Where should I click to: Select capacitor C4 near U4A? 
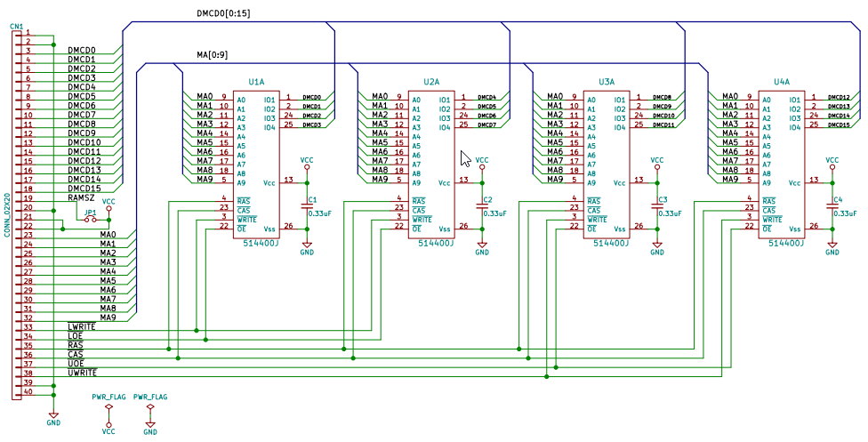pyautogui.click(x=832, y=205)
